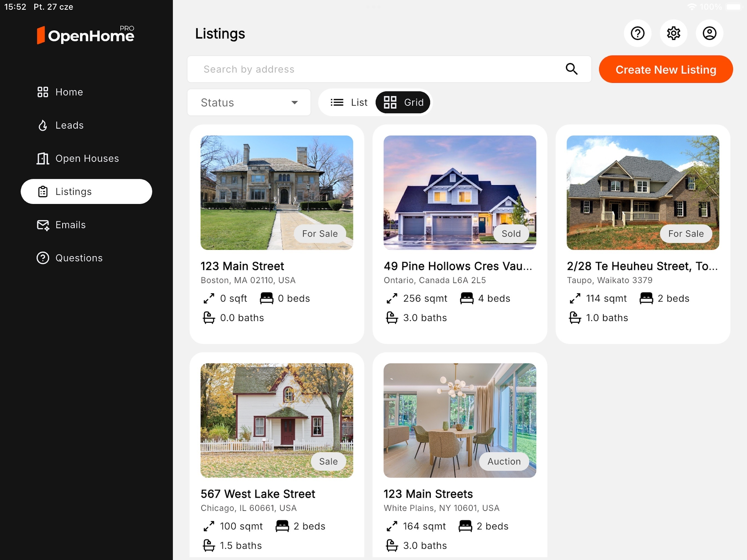The image size is (747, 560).
Task: Click the Open Houses door icon
Action: [x=43, y=158]
